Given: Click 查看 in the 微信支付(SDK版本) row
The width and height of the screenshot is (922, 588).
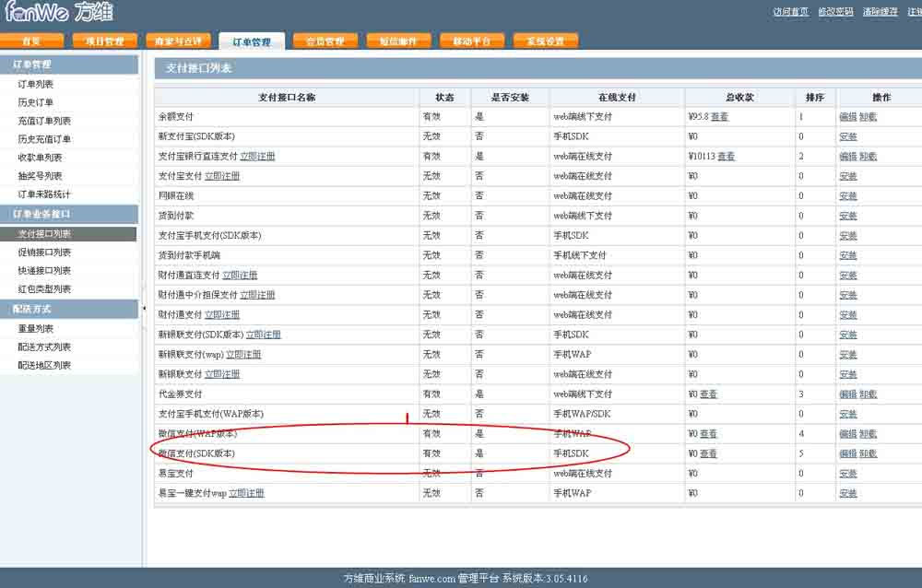Looking at the screenshot, I should pyautogui.click(x=708, y=453).
